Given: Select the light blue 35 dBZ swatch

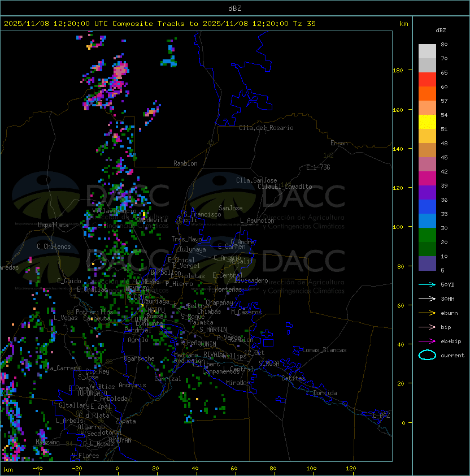Looking at the screenshot, I should [x=427, y=220].
